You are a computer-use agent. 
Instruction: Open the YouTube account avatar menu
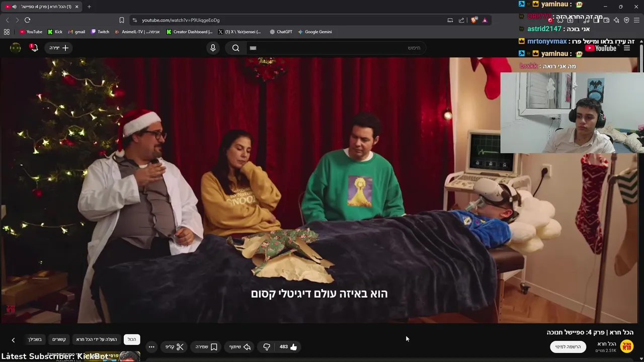[x=16, y=48]
